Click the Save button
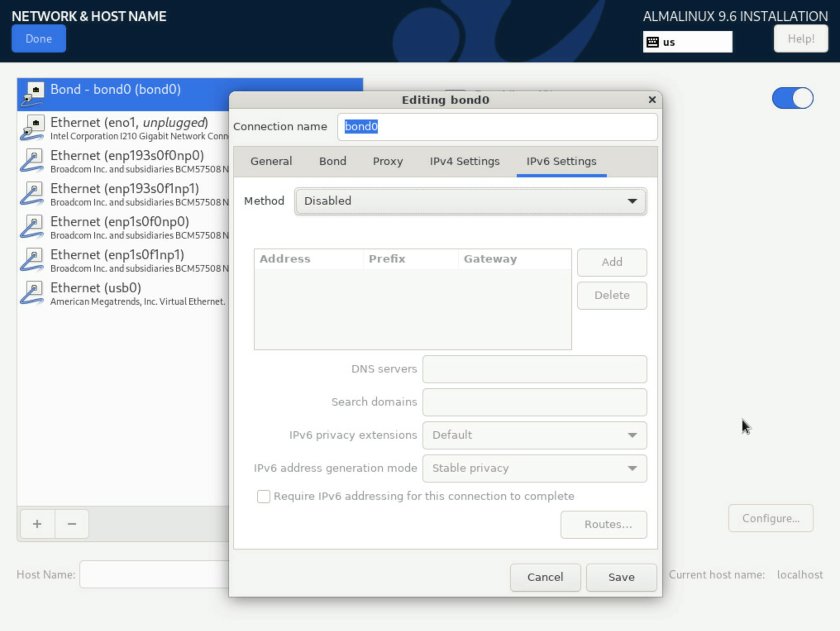Image resolution: width=840 pixels, height=631 pixels. [x=621, y=577]
